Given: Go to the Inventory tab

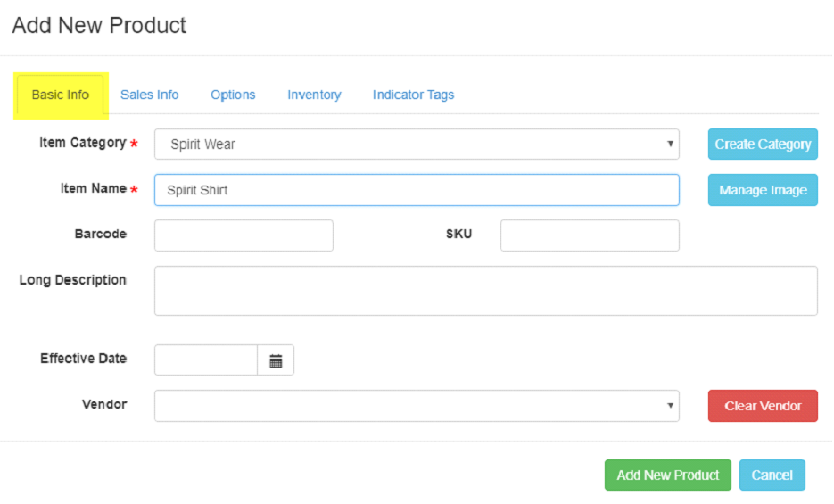Looking at the screenshot, I should (x=314, y=95).
